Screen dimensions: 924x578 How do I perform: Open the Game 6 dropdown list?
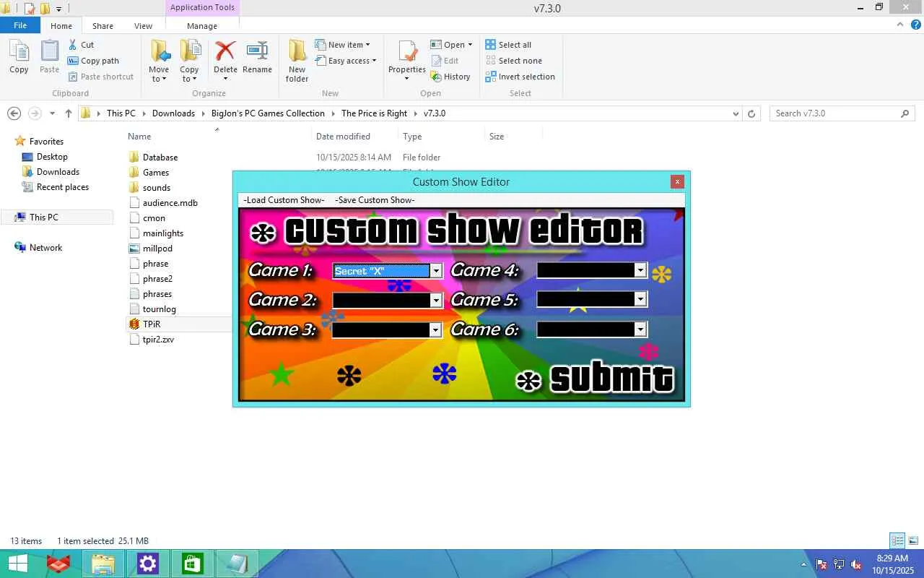tap(640, 329)
